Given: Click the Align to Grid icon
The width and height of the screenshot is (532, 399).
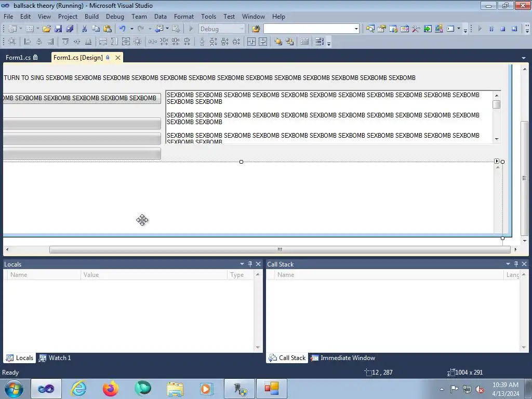Looking at the screenshot, I should point(12,42).
